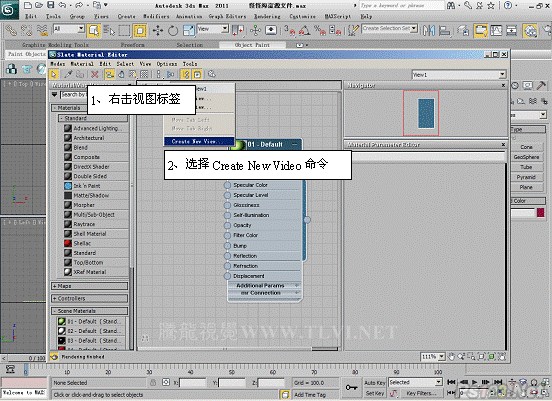Toggle the selection lock icon in status bar
The width and height of the screenshot is (552, 401).
[153, 382]
